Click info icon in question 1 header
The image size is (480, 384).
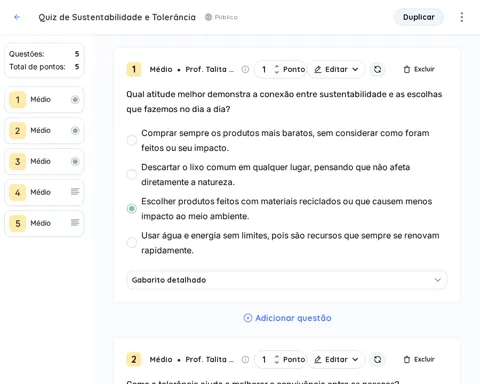(245, 69)
